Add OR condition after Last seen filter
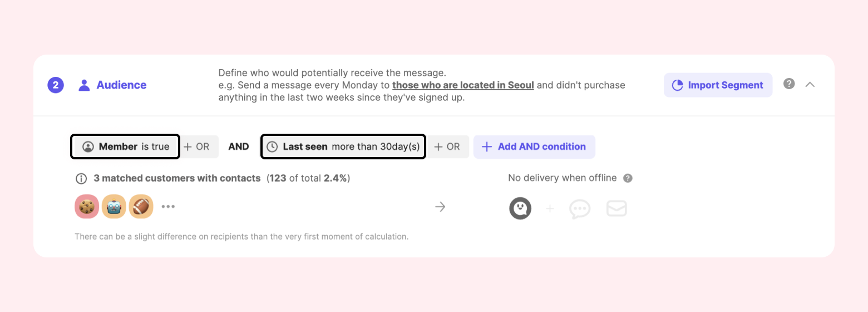Screen dimensions: 868x312 pos(447,147)
